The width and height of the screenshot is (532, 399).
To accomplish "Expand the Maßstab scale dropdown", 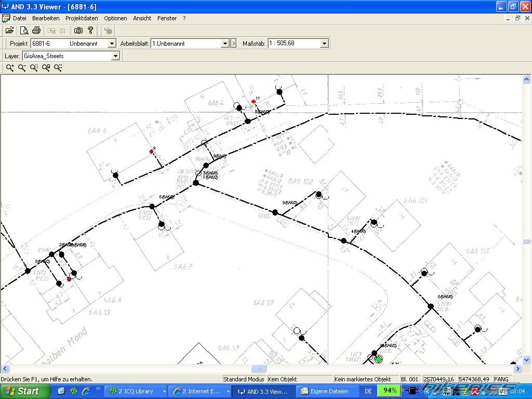I will point(324,44).
